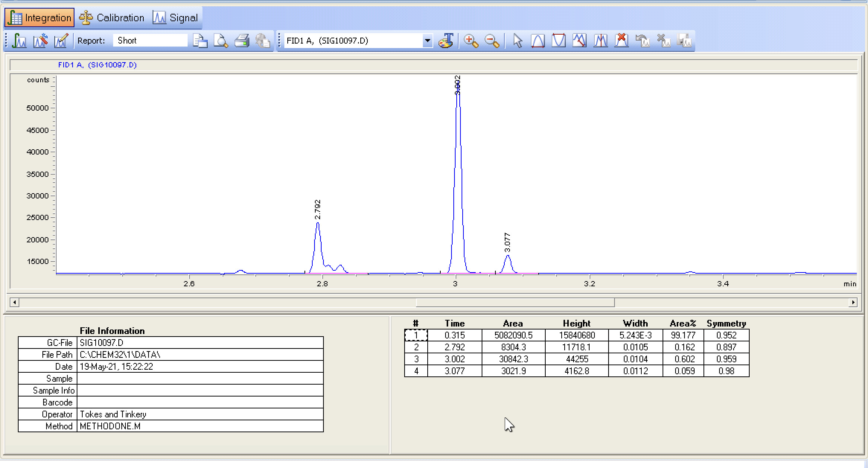The width and height of the screenshot is (868, 468).
Task: Open the Calibration view tab
Action: pos(112,18)
